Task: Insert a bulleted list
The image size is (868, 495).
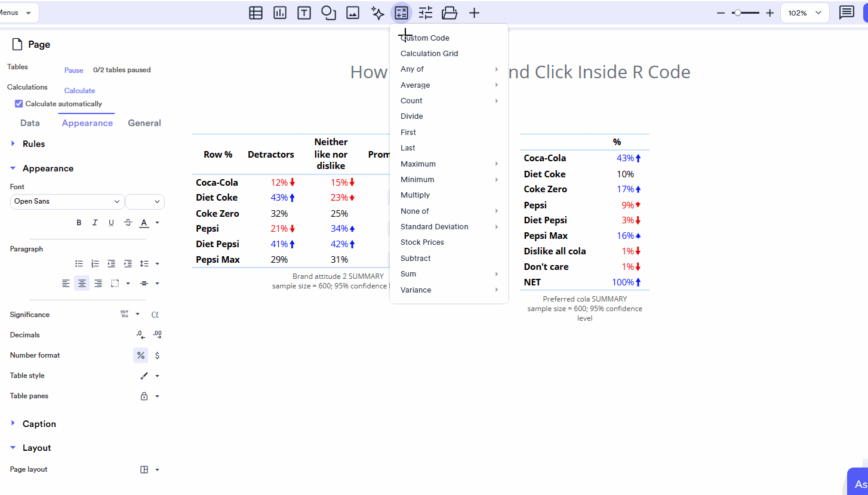Action: [x=79, y=263]
